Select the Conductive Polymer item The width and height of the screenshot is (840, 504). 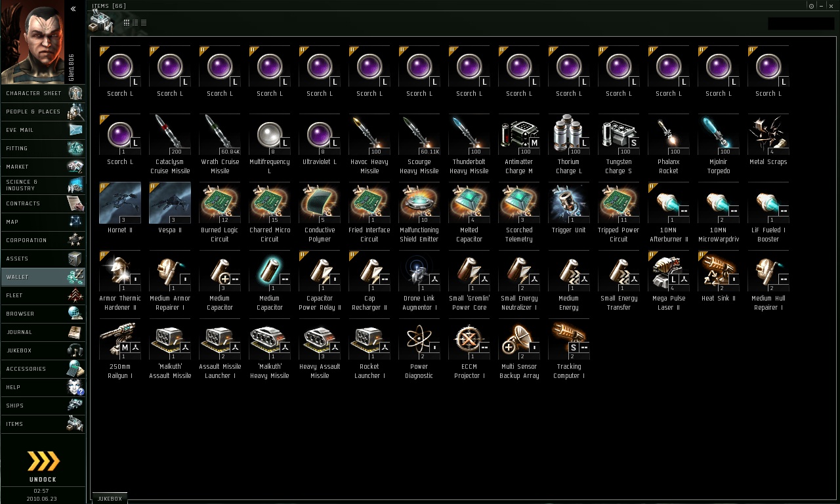tap(320, 213)
